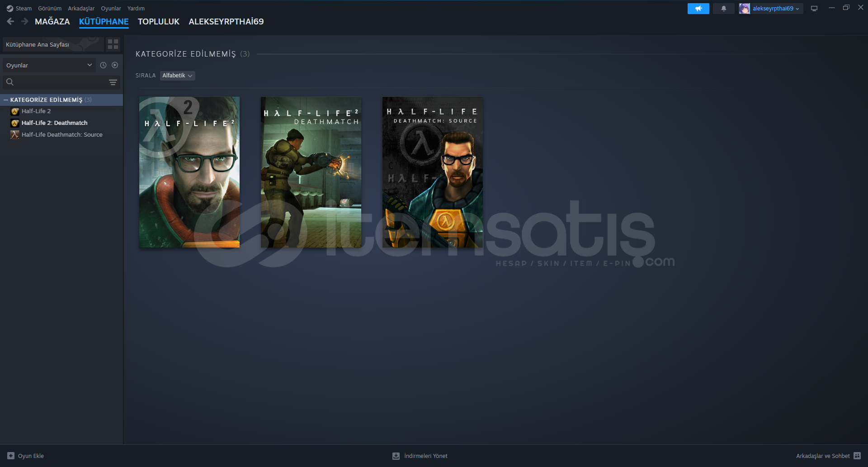Click the İndirmeleri Yönet download icon
868x467 pixels.
click(x=396, y=456)
